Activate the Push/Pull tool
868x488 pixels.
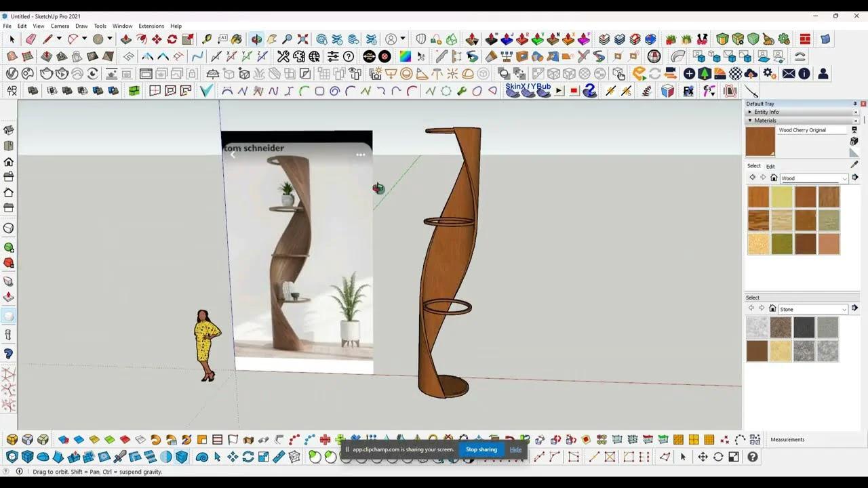[126, 39]
